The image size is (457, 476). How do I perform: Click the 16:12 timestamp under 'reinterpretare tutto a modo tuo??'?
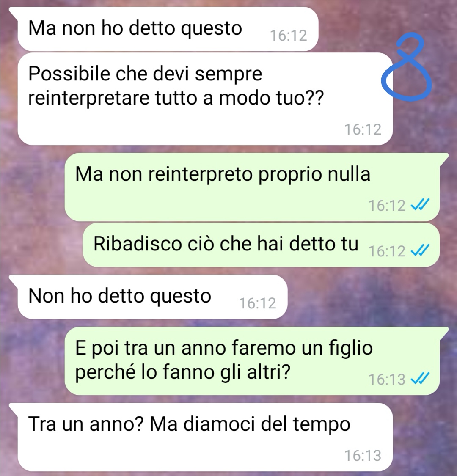[363, 129]
